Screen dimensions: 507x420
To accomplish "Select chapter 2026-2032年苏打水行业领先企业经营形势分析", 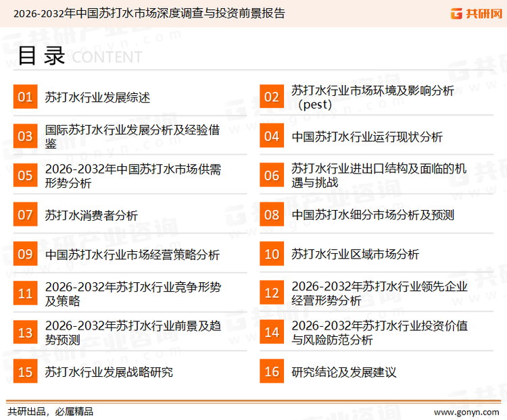I will (x=380, y=293).
